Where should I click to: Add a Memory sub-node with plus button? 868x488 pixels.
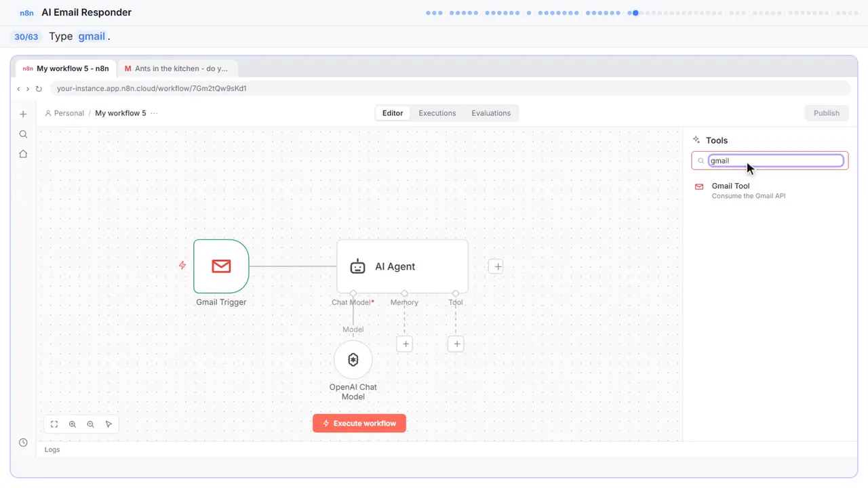(x=405, y=344)
